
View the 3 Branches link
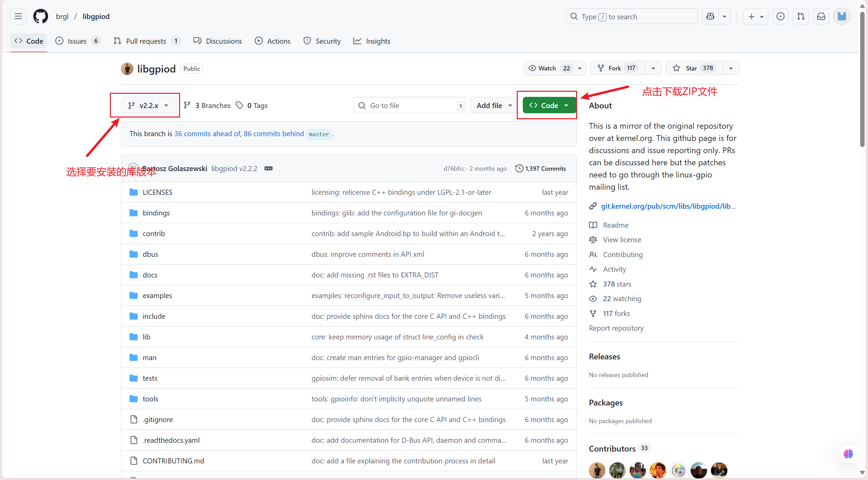click(207, 105)
